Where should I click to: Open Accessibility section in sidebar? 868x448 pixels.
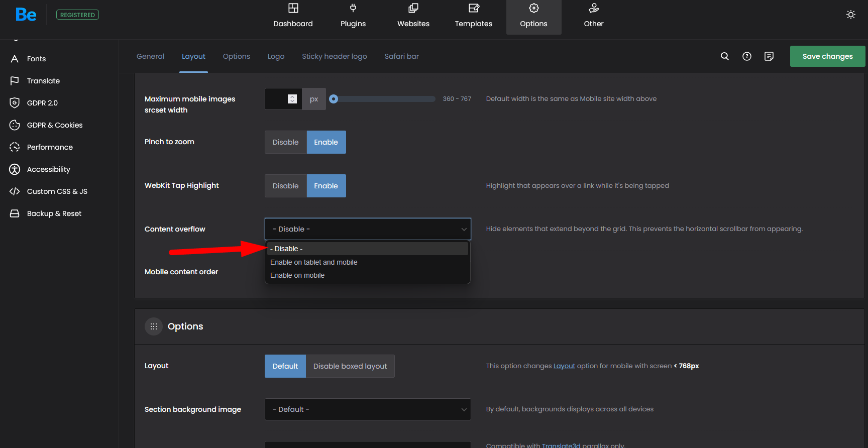point(48,169)
